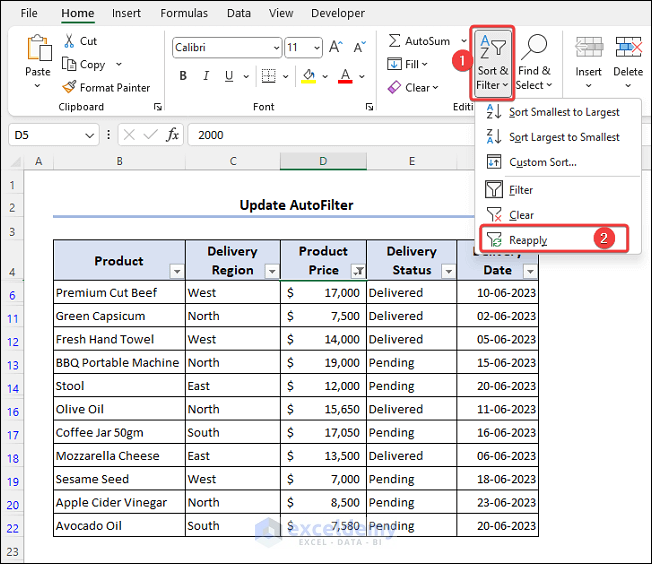The width and height of the screenshot is (652, 564).
Task: Click the Cut scissors icon
Action: pyautogui.click(x=70, y=41)
